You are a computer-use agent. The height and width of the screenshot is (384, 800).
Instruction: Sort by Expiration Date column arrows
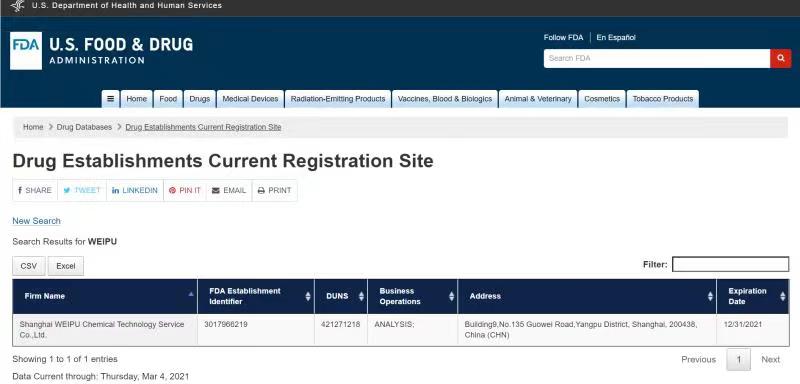[783, 296]
